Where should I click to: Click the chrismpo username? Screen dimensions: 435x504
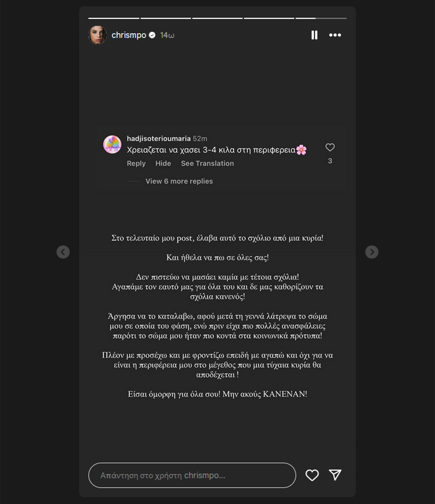pos(129,35)
